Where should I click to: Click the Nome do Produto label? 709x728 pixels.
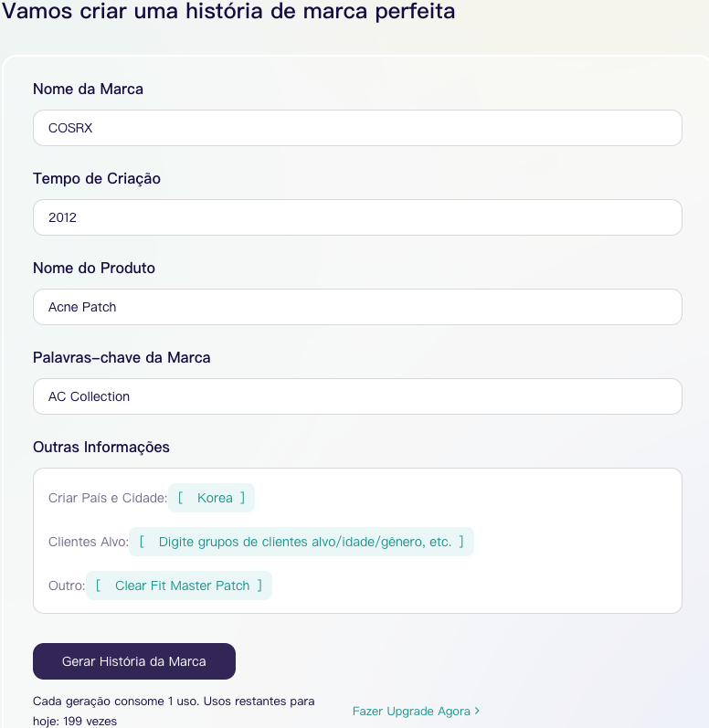point(94,268)
